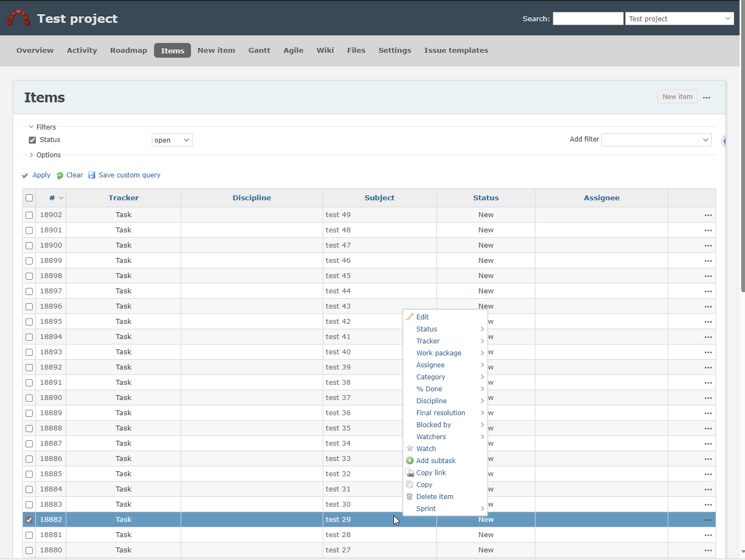Switch to the Agile tab
Screen dimensions: 745x560
pos(293,50)
